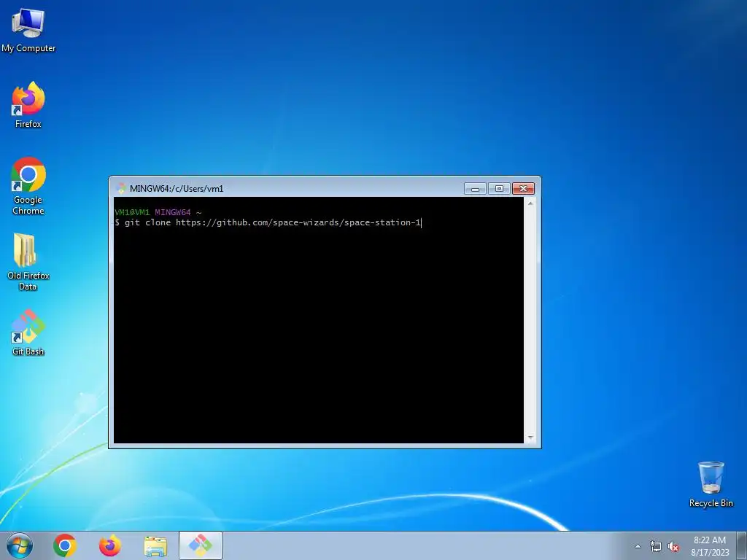Image resolution: width=747 pixels, height=560 pixels.
Task: Click the terminal scrollbar down arrow
Action: (530, 437)
